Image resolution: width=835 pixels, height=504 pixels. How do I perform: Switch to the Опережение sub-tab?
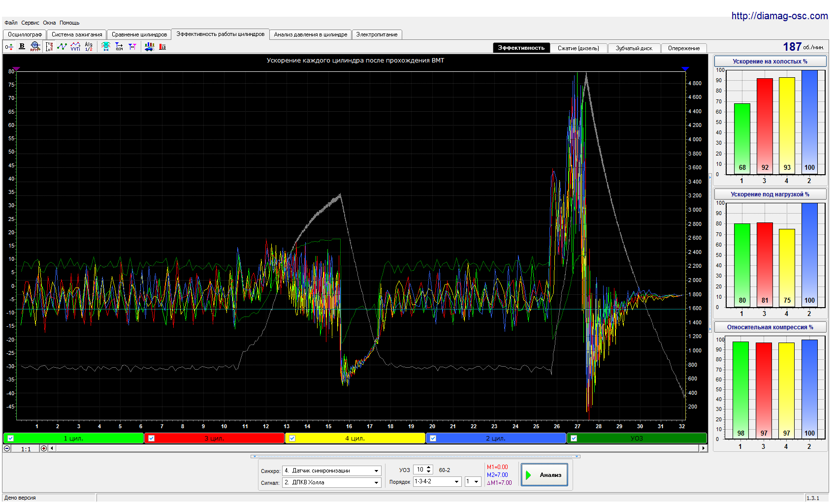pos(684,48)
